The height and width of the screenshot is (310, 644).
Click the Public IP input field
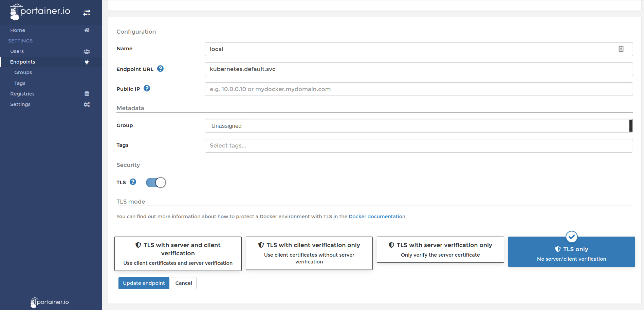[x=419, y=89]
